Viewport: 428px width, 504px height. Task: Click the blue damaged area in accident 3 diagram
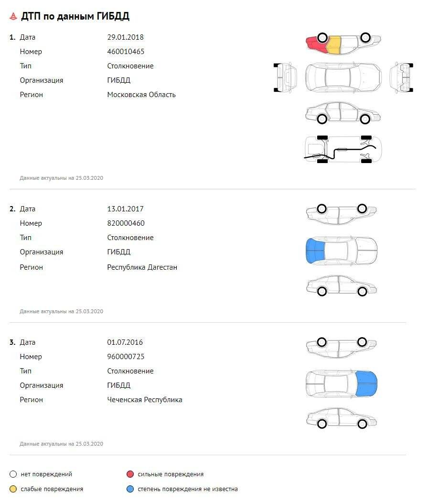point(366,383)
